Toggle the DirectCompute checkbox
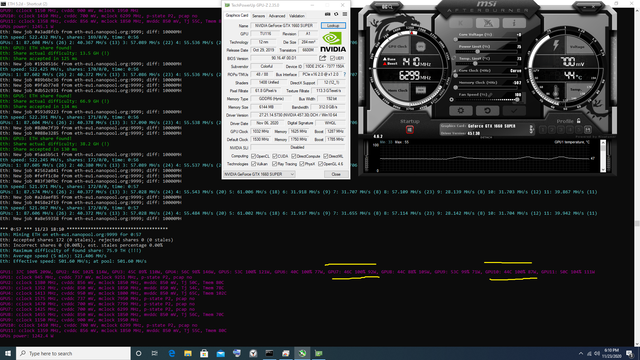The width and height of the screenshot is (640, 360). click(294, 156)
